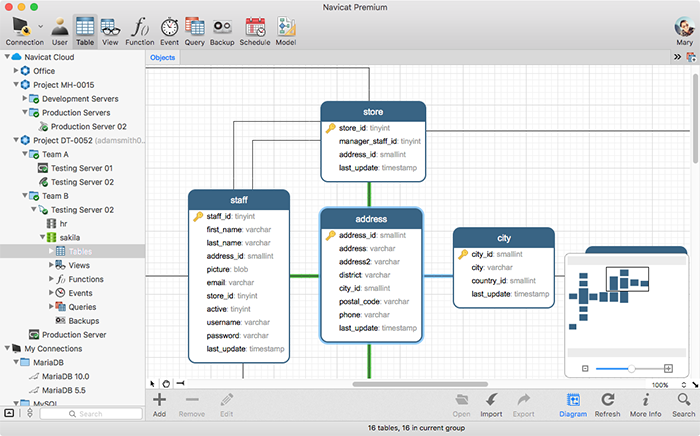Select the city table header

pyautogui.click(x=504, y=238)
